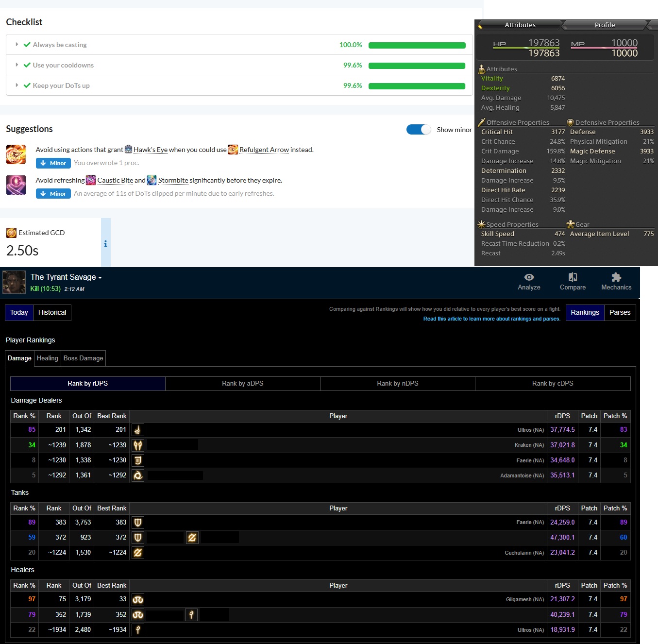Viewport: 658px width, 644px height.
Task: Click the Minor badge under the DoT refresh suggestion
Action: point(53,194)
